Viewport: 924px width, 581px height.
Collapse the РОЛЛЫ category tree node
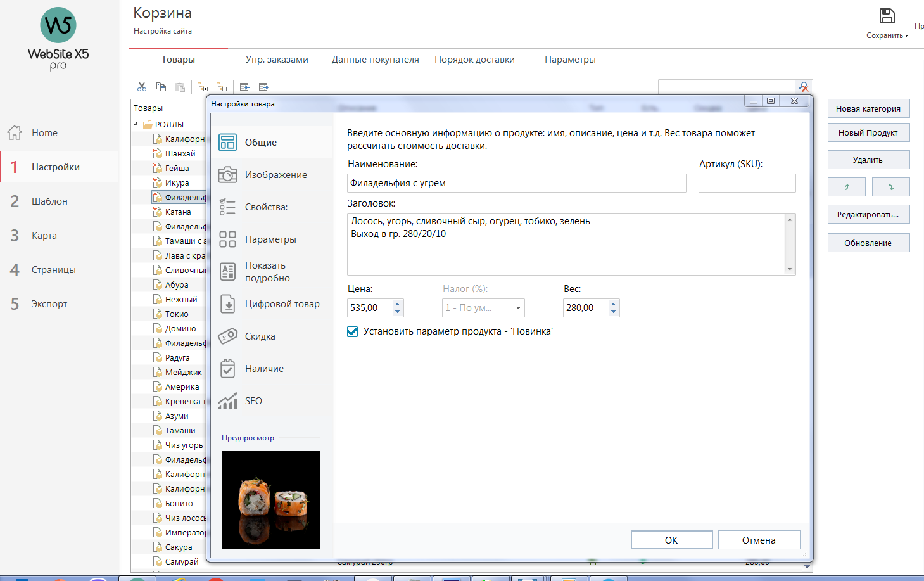136,124
